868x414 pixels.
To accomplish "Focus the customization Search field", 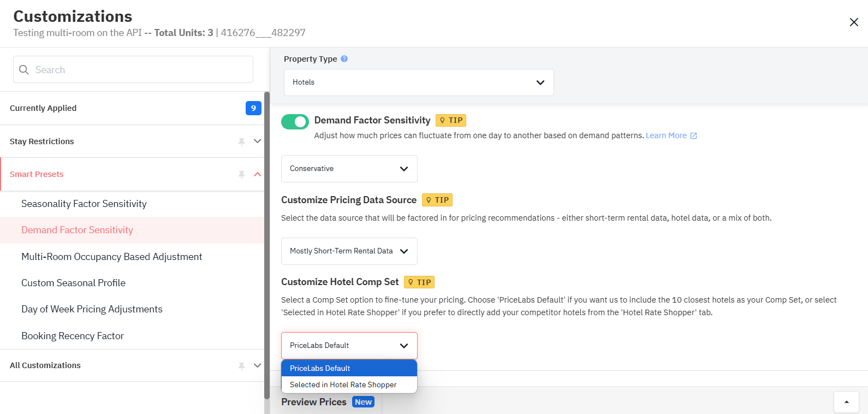I will pyautogui.click(x=133, y=69).
